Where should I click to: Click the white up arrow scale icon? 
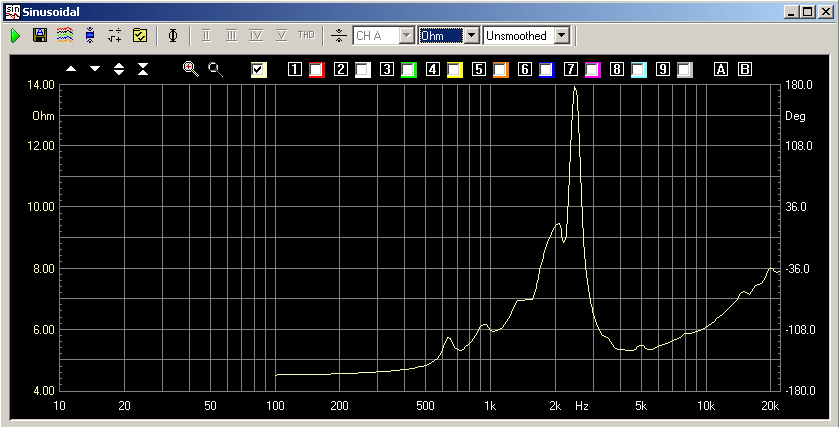point(71,69)
